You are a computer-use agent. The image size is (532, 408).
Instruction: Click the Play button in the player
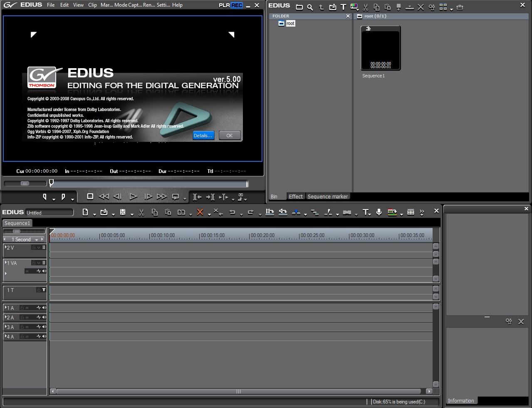click(133, 196)
